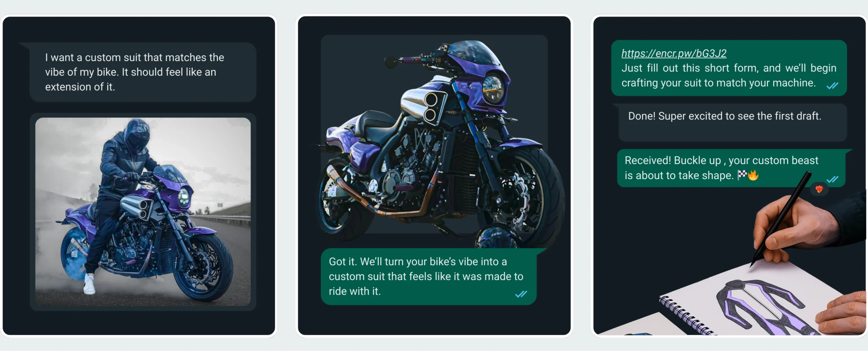This screenshot has width=868, height=351.
Task: Click the checkered flag emoji
Action: click(742, 175)
